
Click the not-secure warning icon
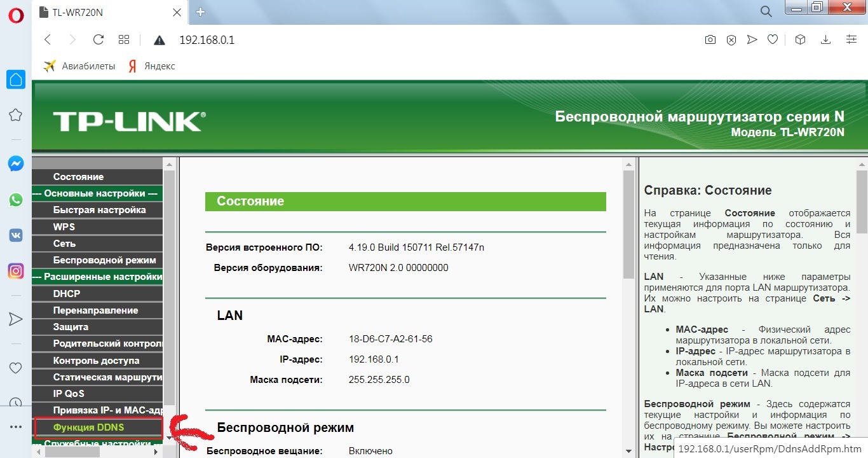click(x=159, y=40)
